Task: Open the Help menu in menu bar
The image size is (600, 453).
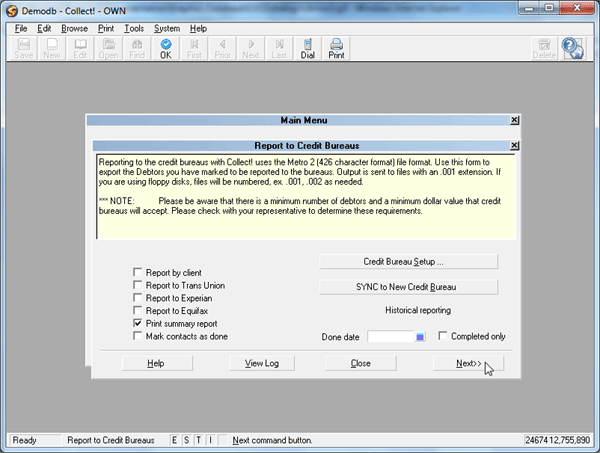Action: click(198, 29)
